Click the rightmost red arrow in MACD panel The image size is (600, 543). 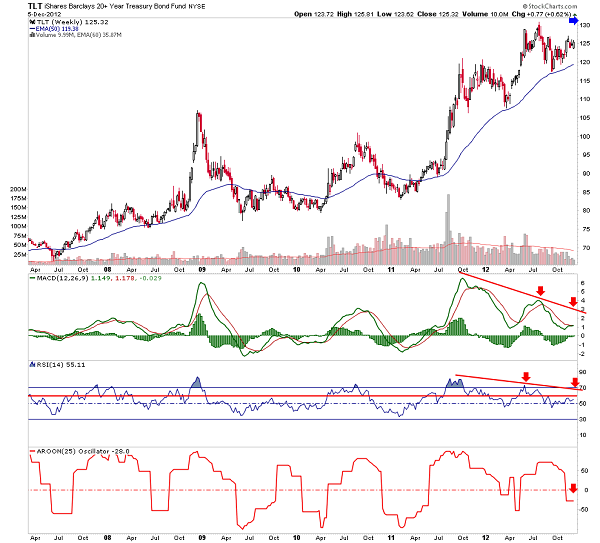575,311
